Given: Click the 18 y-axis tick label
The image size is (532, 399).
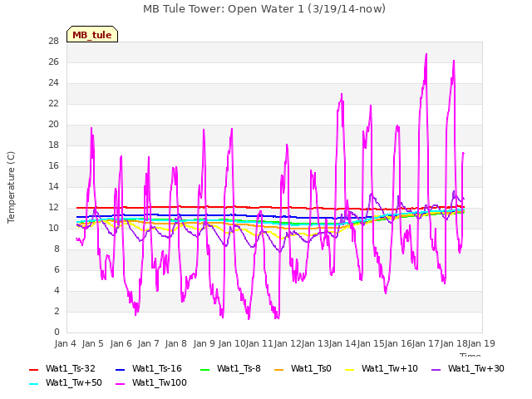Looking at the screenshot, I should 53,145.
